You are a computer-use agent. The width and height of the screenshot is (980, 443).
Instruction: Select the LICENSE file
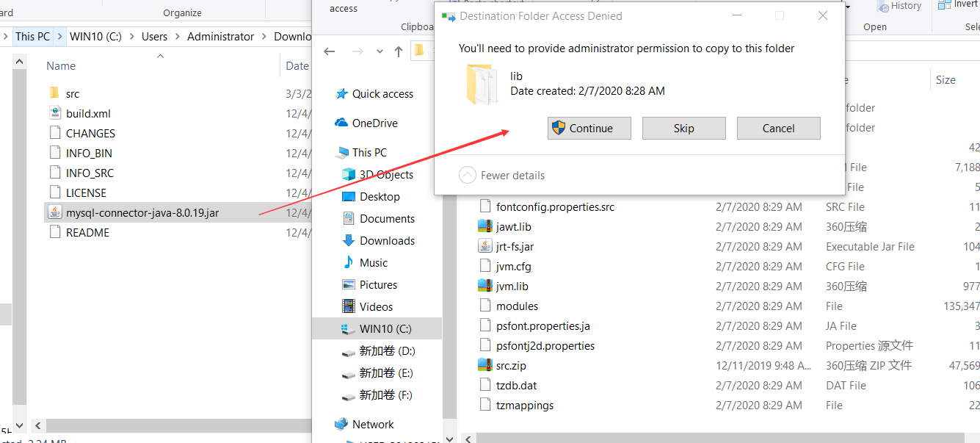click(x=86, y=193)
